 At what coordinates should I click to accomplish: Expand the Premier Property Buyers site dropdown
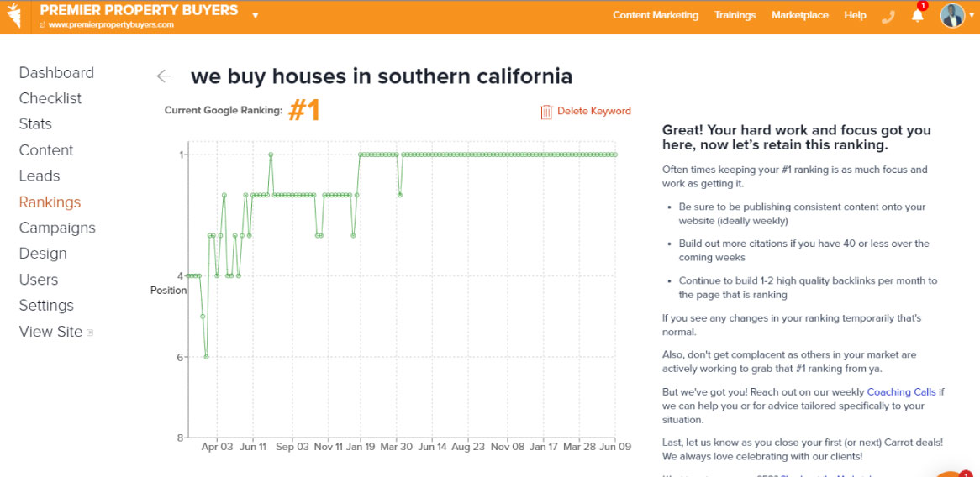pyautogui.click(x=256, y=15)
